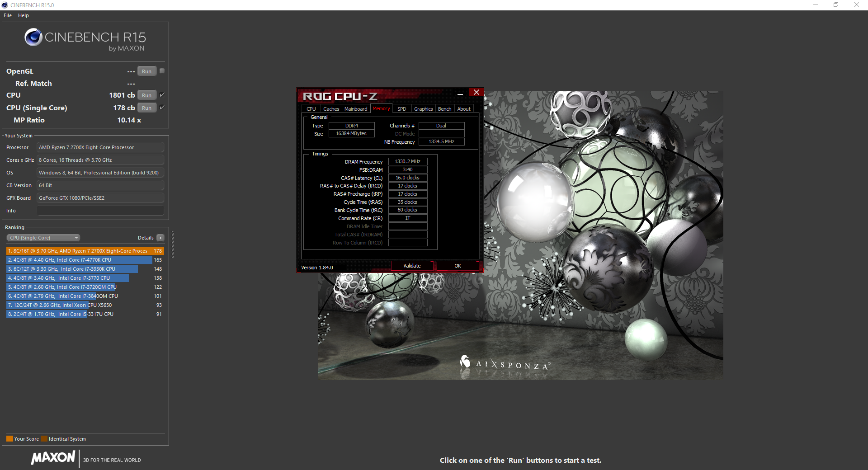Click the memory Type value 'DDR4'

pos(351,126)
